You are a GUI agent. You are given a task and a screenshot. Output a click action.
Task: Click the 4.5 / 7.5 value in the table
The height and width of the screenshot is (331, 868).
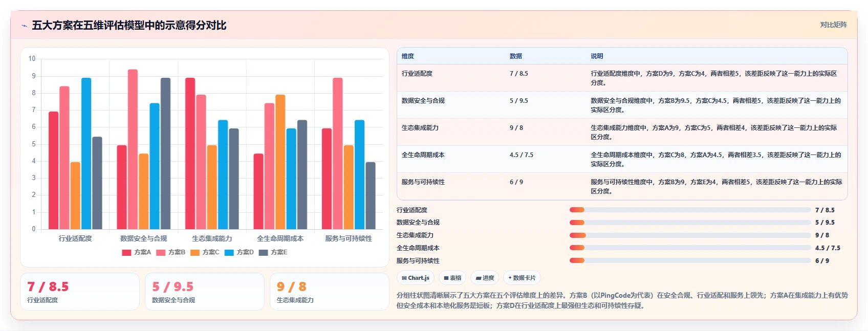pyautogui.click(x=522, y=155)
